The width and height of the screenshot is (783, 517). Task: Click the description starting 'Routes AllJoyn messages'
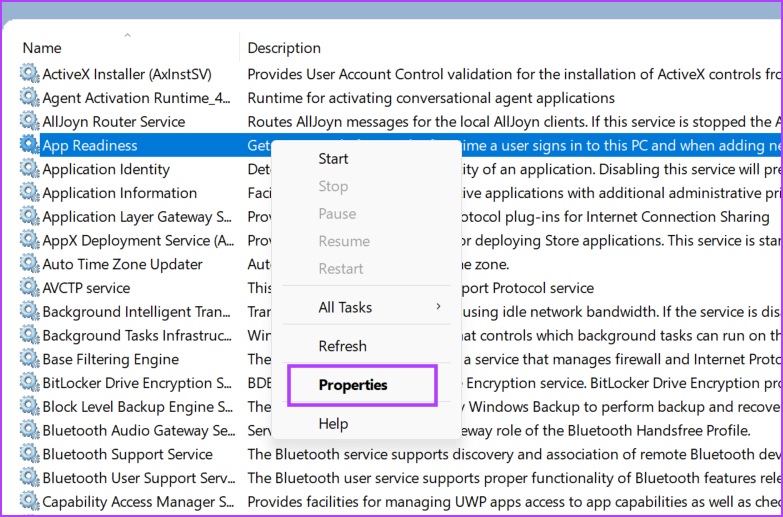coord(514,121)
